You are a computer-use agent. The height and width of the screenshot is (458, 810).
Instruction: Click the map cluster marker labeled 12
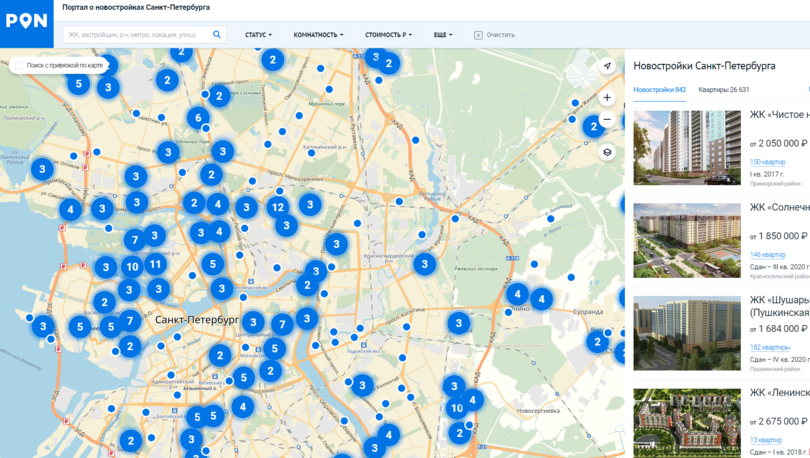277,208
